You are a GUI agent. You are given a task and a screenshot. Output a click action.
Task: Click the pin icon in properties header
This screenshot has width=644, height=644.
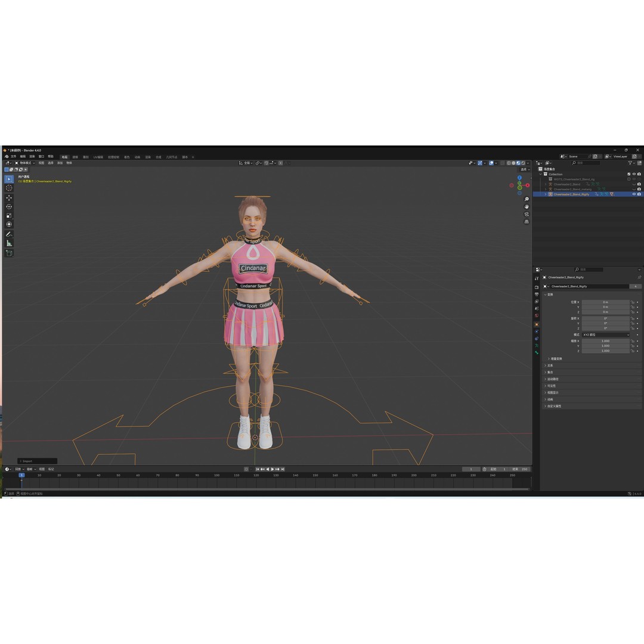point(639,277)
